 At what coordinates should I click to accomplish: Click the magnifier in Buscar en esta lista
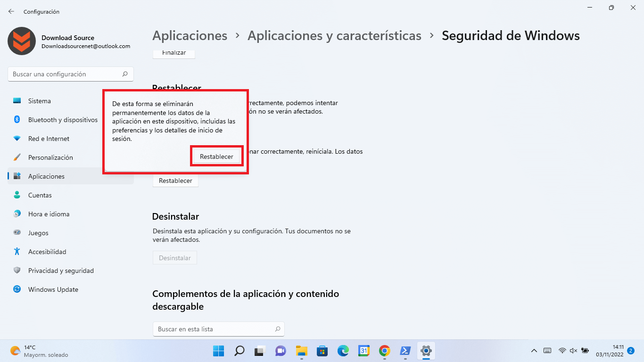[x=278, y=329]
